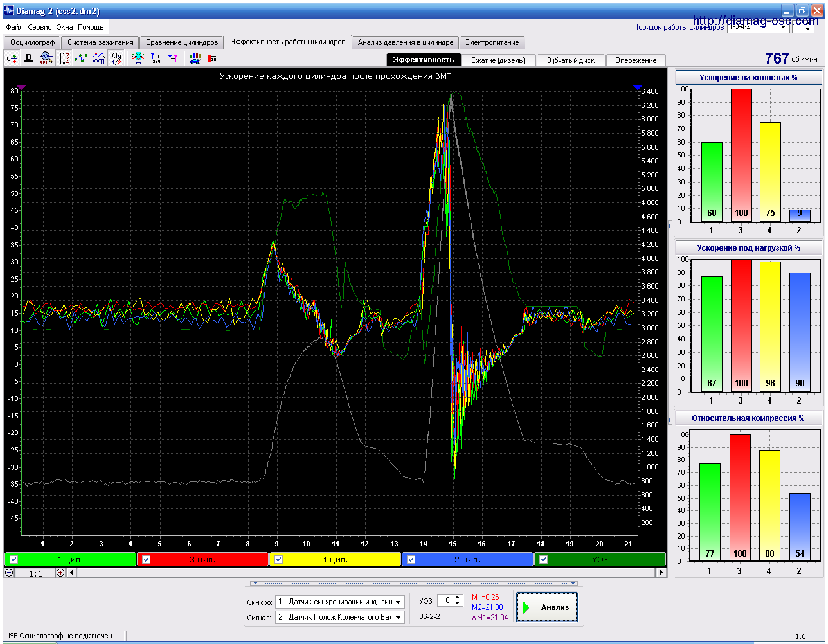Click the blue right marker triangle above chart
The width and height of the screenshot is (828, 644).
click(x=638, y=87)
